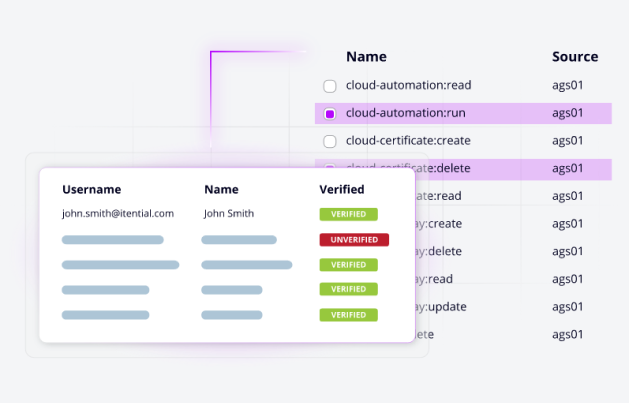629x403 pixels.
Task: Click the Name header in permissions table
Action: click(x=366, y=57)
